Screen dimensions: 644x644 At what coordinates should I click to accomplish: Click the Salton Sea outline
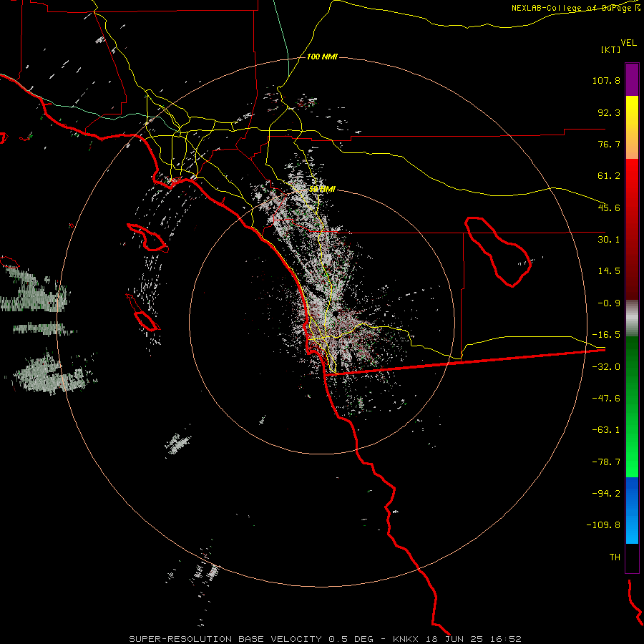click(x=498, y=252)
